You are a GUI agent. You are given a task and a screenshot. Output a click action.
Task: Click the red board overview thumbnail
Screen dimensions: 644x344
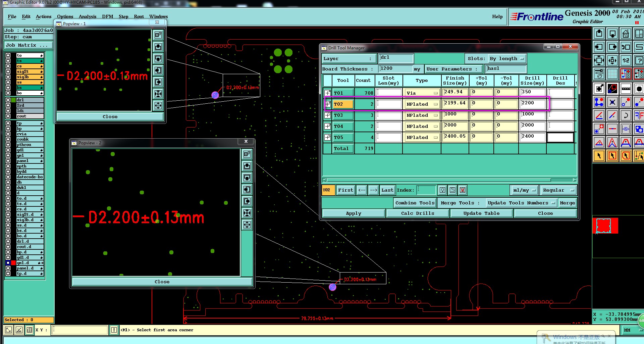click(x=605, y=226)
